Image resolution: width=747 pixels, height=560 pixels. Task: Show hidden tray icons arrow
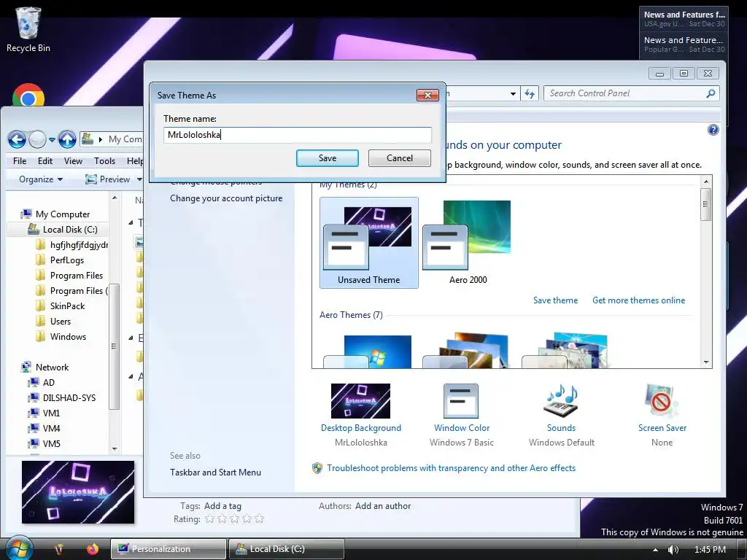[655, 550]
